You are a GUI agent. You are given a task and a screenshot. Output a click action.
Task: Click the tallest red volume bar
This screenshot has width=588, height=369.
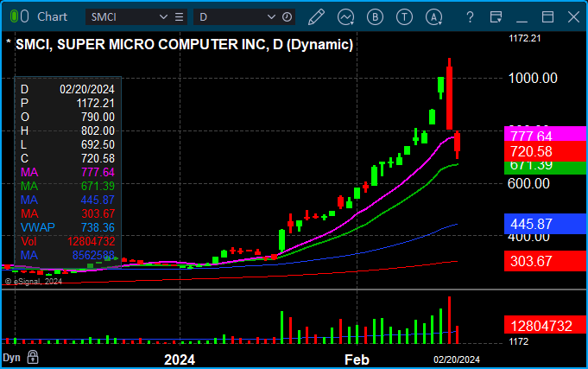pos(449,320)
